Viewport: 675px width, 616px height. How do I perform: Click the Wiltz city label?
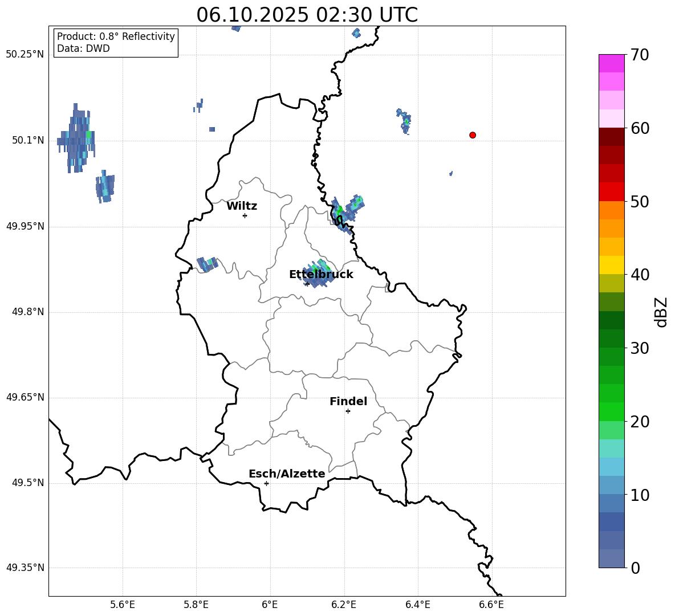tap(242, 206)
